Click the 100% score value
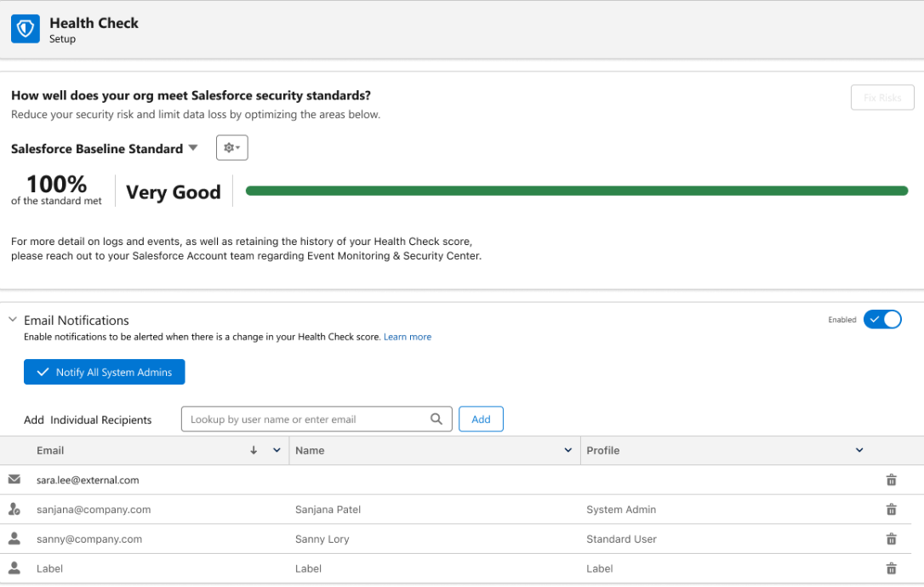This screenshot has height=587, width=924. (x=56, y=184)
